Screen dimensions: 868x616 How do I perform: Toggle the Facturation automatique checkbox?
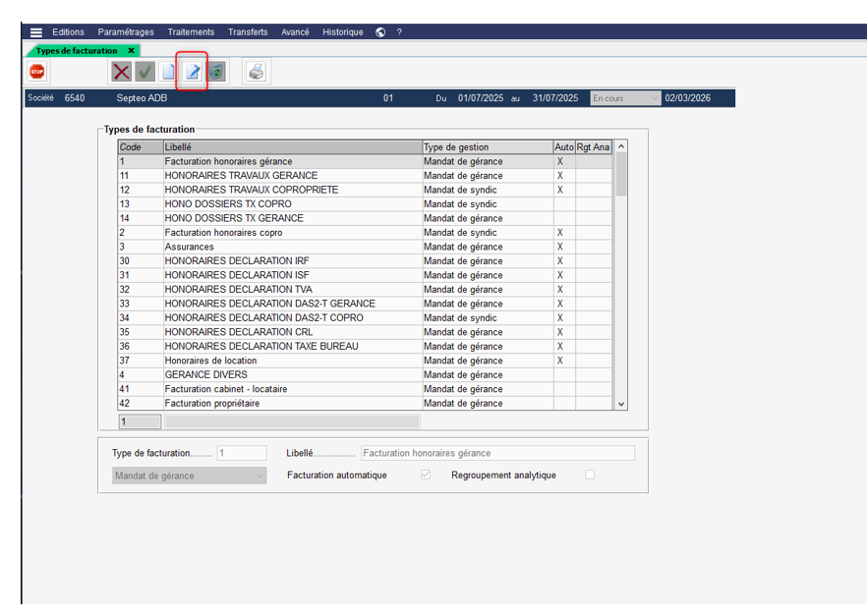pyautogui.click(x=426, y=475)
